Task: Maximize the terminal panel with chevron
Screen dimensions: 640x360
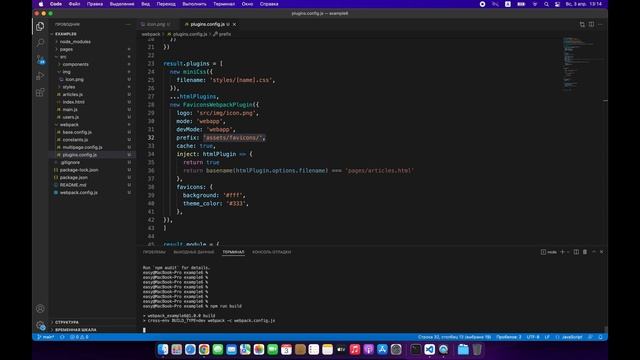Action: tap(593, 252)
